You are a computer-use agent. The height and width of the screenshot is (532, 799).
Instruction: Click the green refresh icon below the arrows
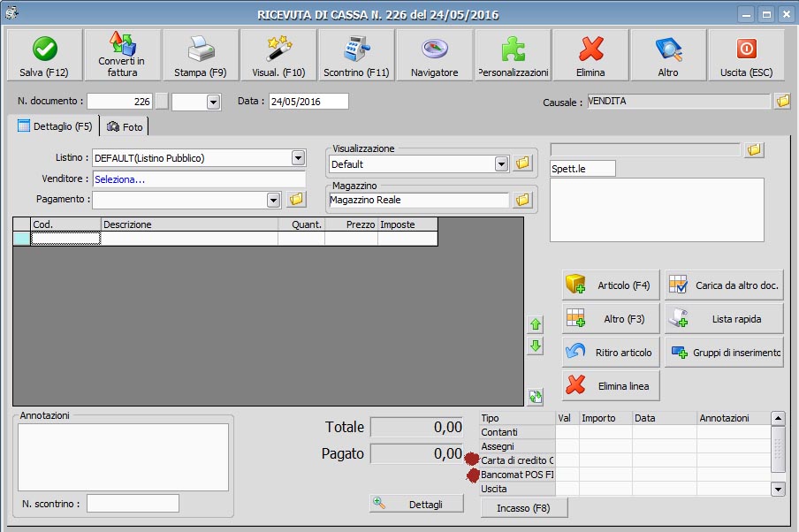535,397
